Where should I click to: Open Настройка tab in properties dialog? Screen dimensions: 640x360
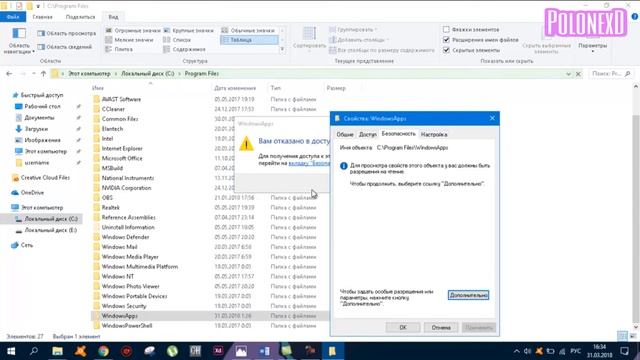pos(434,134)
